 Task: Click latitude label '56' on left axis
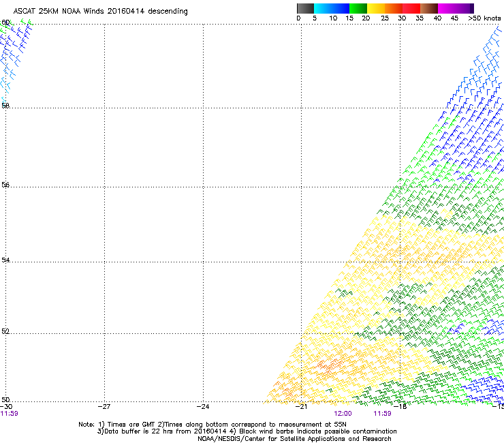(x=5, y=185)
